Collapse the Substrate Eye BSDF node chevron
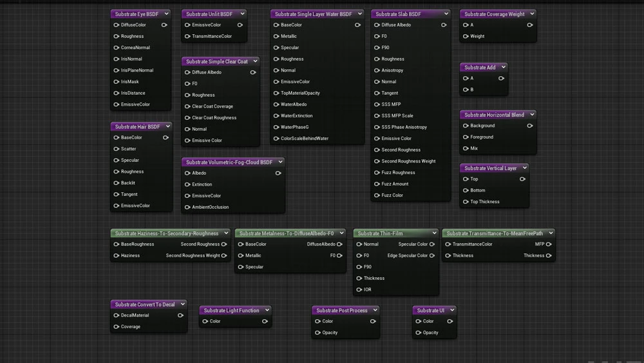 coord(166,14)
